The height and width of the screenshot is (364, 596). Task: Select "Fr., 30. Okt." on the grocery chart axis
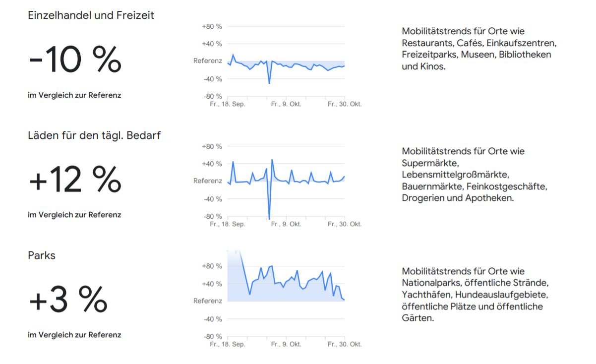[345, 224]
